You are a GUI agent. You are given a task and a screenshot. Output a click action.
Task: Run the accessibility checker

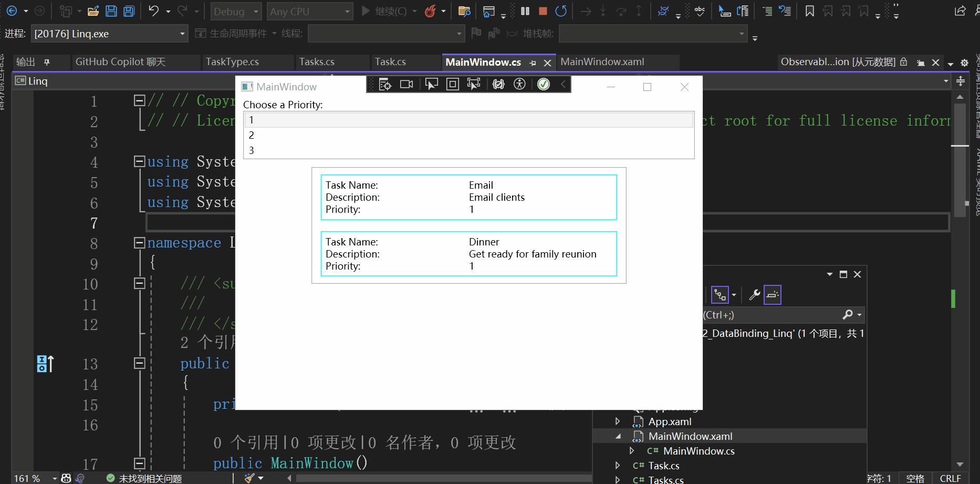click(519, 84)
